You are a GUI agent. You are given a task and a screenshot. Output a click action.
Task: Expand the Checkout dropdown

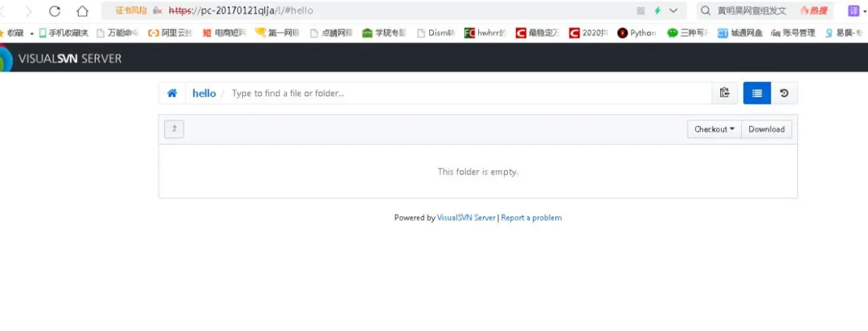click(x=714, y=129)
